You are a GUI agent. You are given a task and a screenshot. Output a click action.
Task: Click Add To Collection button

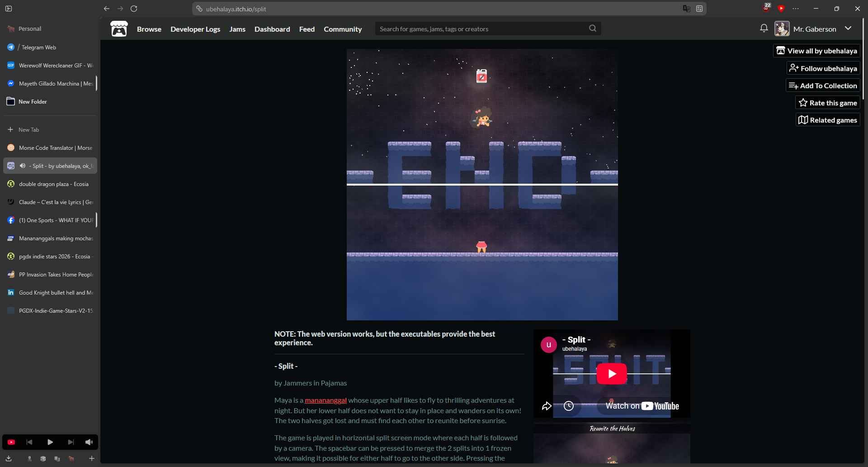[x=823, y=86]
